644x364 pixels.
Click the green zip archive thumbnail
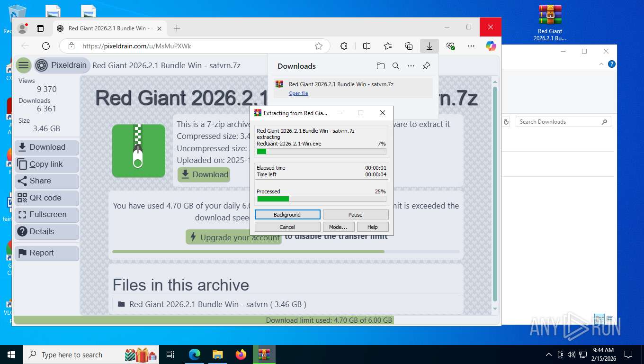click(x=139, y=151)
